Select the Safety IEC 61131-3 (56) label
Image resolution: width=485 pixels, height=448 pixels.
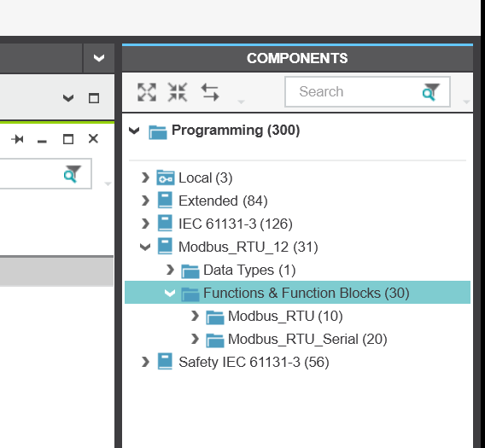click(254, 362)
